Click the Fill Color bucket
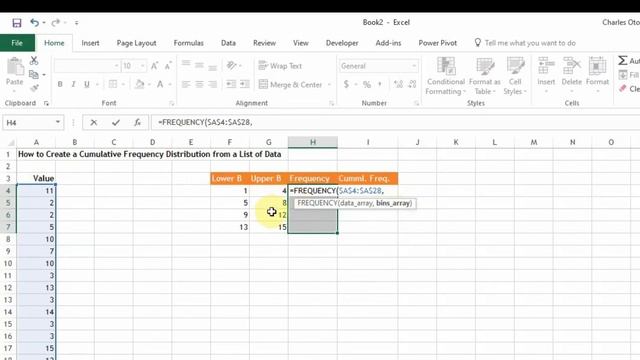This screenshot has height=360, width=640. pyautogui.click(x=140, y=84)
